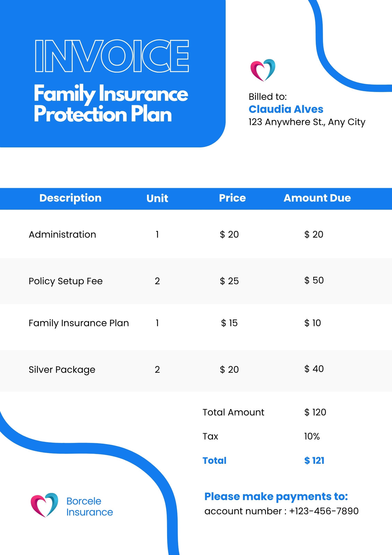Click the Borcele Insurance heart logo
392x555 pixels.
(x=44, y=505)
